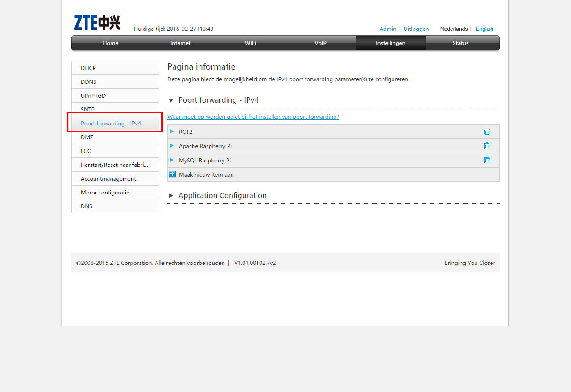The width and height of the screenshot is (571, 392).
Task: Open Accountmanagement in sidebar
Action: [115, 178]
